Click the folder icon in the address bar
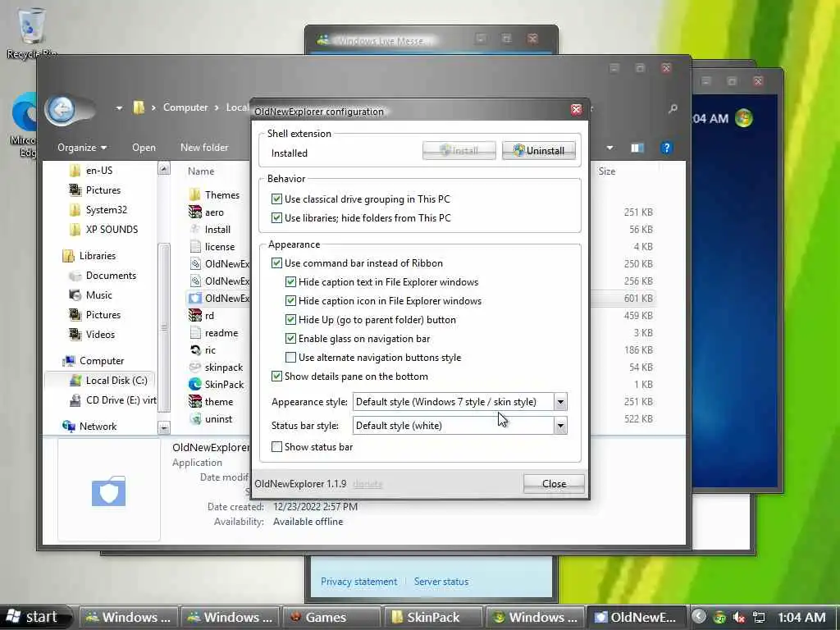 click(139, 107)
